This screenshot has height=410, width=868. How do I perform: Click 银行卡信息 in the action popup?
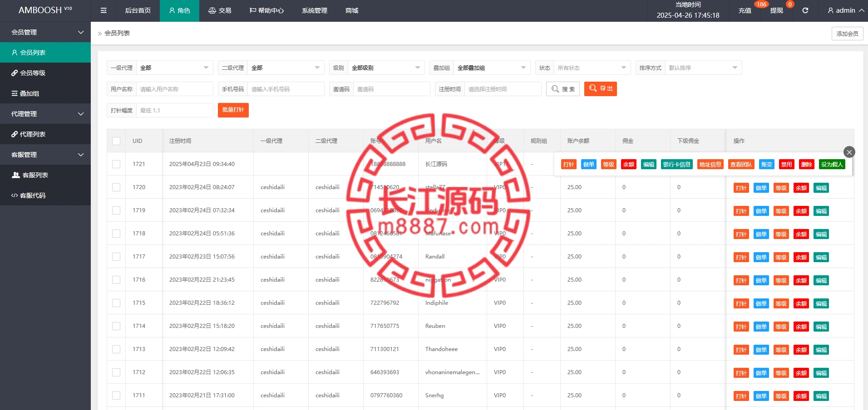pos(677,164)
